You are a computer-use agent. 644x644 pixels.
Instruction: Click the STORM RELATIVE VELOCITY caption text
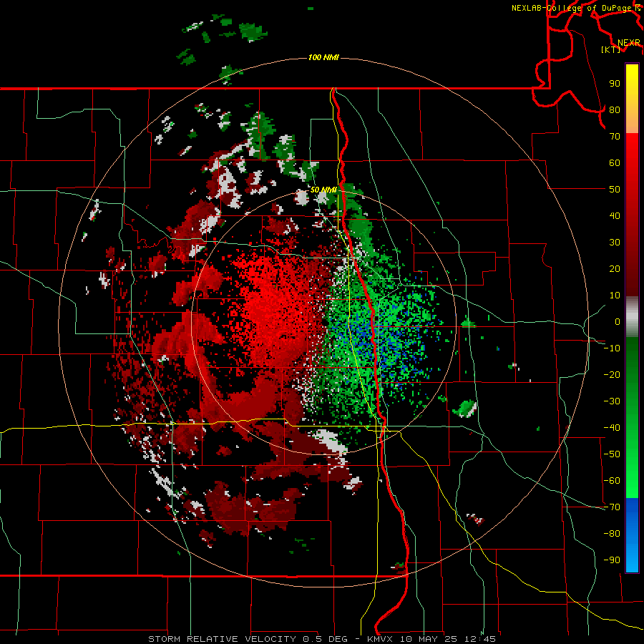[x=222, y=639]
